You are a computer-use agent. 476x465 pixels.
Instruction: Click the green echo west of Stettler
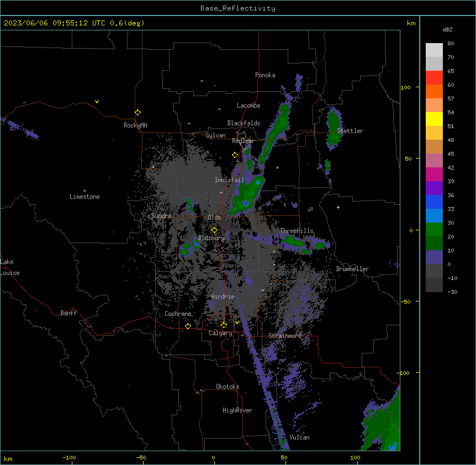coord(334,128)
